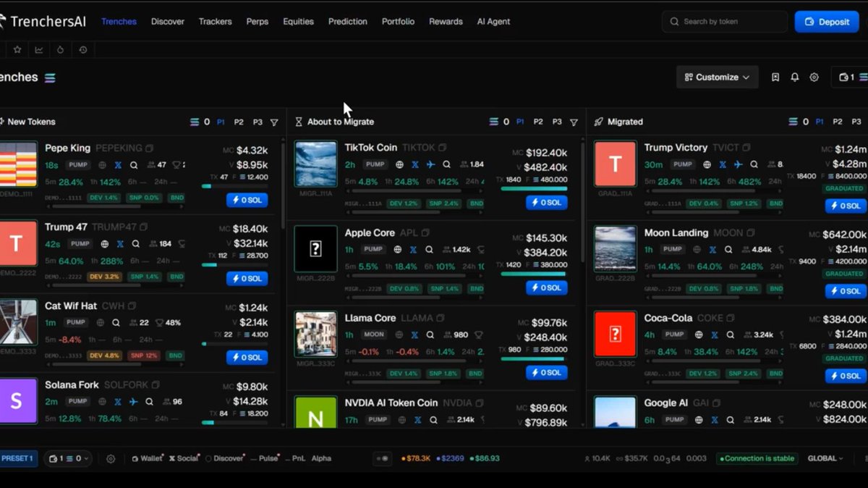868x488 pixels.
Task: Open the settings gear beside the bell
Action: point(814,77)
